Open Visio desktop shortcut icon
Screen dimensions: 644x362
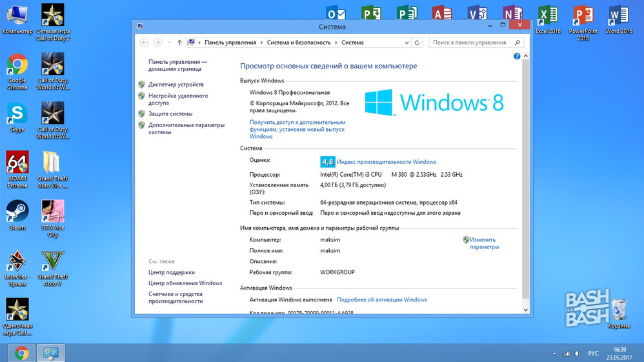point(478,12)
